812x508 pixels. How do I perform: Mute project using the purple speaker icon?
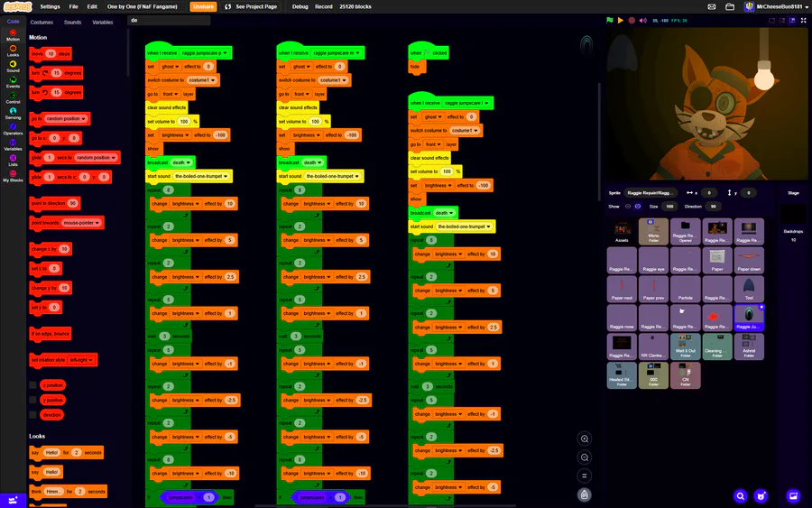pos(643,20)
